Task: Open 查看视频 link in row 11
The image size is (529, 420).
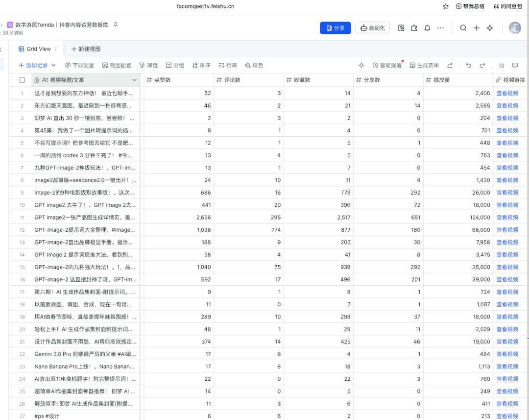Action: click(507, 218)
